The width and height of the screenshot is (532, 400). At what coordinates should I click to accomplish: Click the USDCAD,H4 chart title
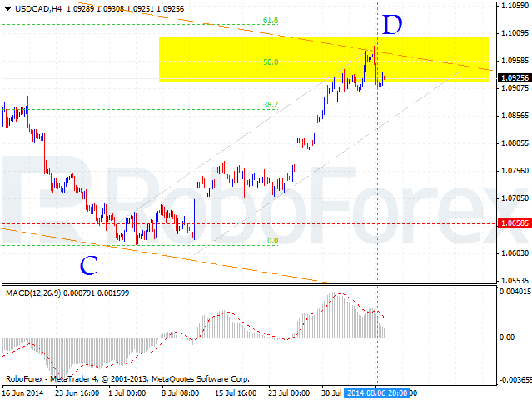(x=38, y=9)
